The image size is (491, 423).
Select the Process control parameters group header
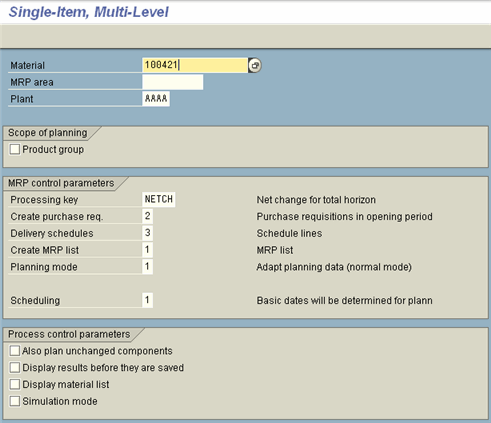(69, 334)
